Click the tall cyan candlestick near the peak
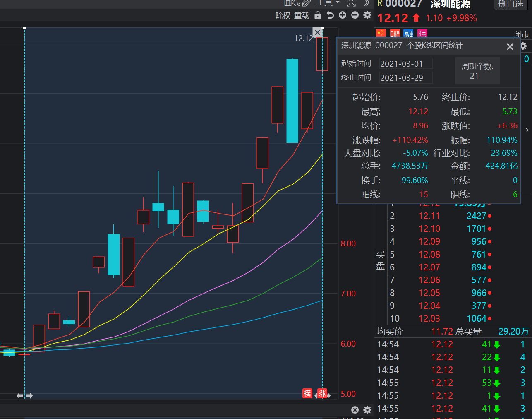 tap(292, 101)
